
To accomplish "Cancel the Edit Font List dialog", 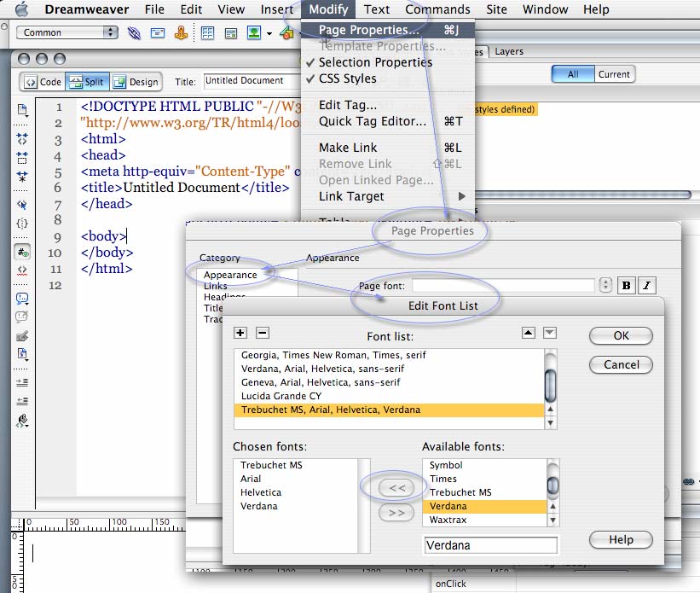I will point(621,365).
